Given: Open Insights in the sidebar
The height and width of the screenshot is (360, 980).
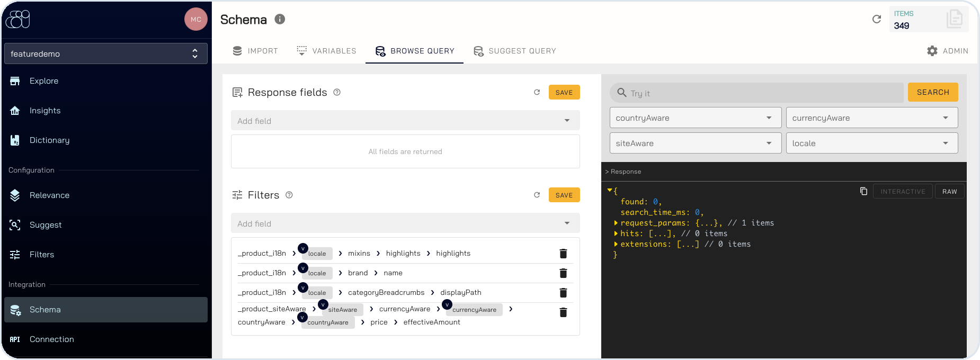Looking at the screenshot, I should coord(106,111).
